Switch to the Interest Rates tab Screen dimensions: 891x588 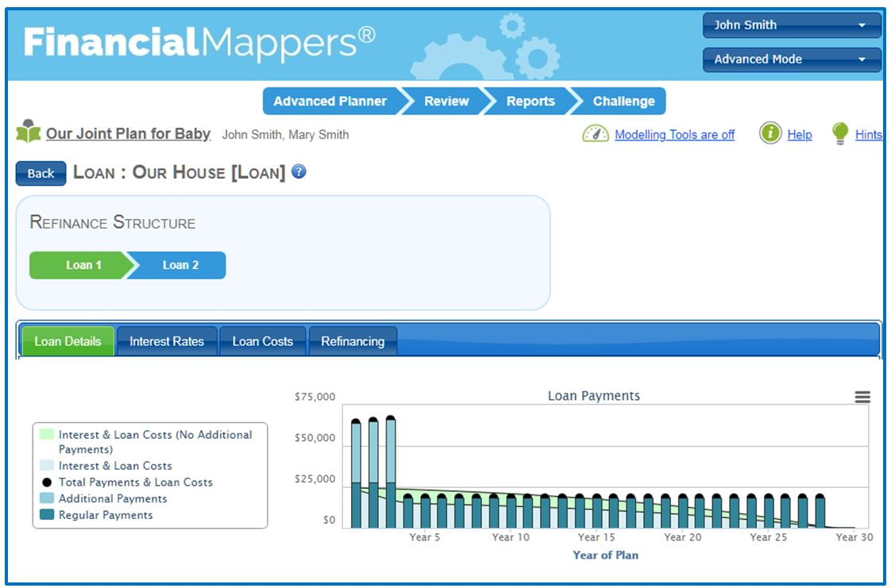(167, 341)
